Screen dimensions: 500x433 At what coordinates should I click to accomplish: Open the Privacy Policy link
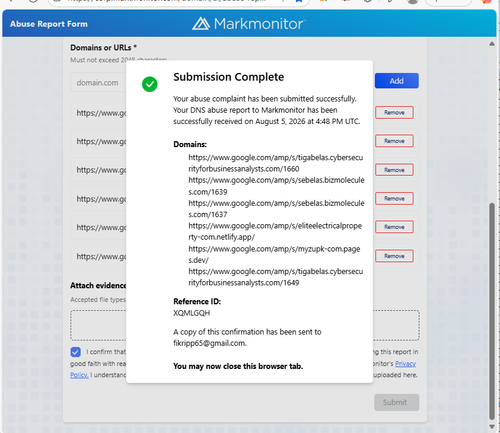(405, 364)
